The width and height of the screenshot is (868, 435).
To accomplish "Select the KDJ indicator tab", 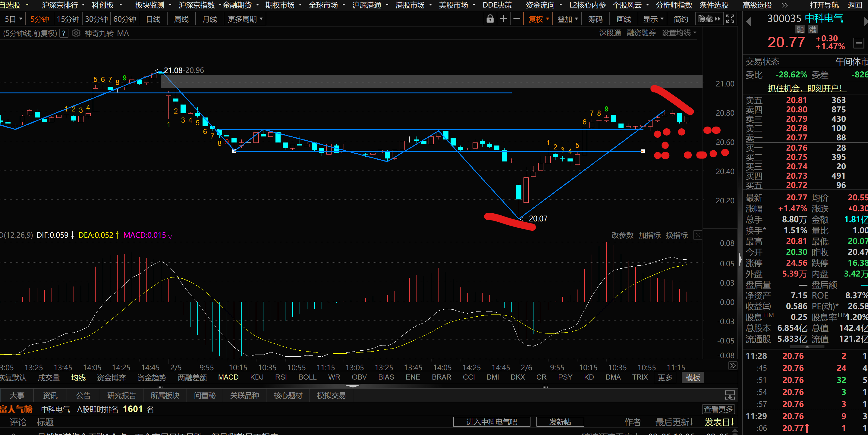I will pos(257,377).
